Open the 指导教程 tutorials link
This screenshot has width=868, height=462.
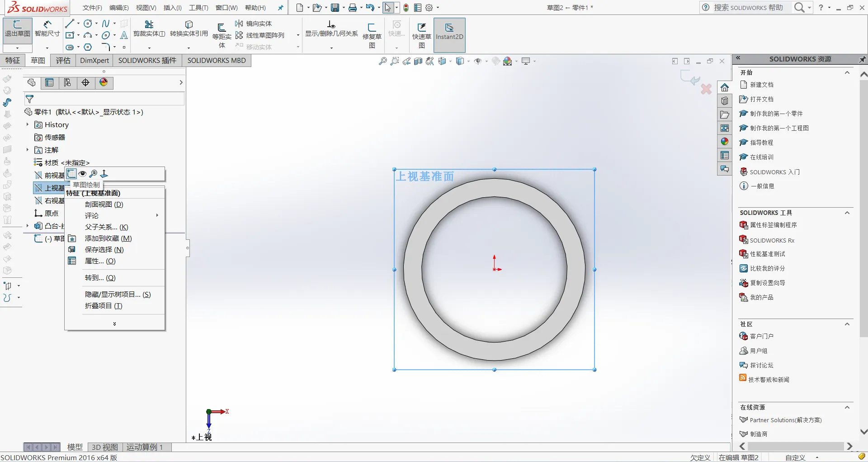pyautogui.click(x=762, y=143)
